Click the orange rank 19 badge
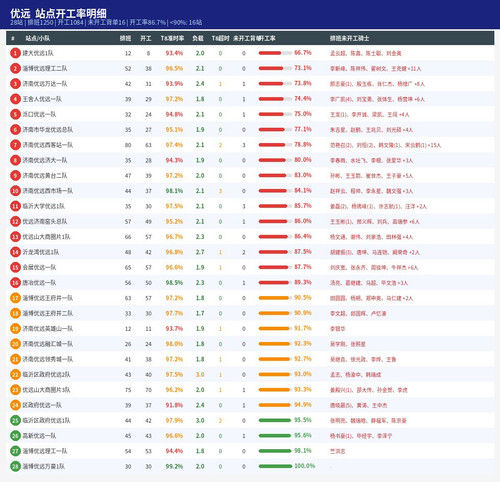The height and width of the screenshot is (482, 500). pos(15,329)
